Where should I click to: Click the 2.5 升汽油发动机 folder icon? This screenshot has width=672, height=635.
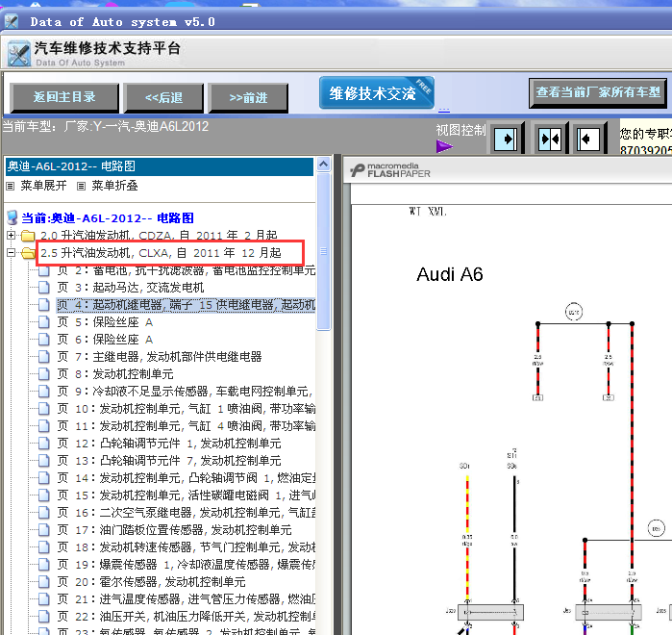pos(28,253)
